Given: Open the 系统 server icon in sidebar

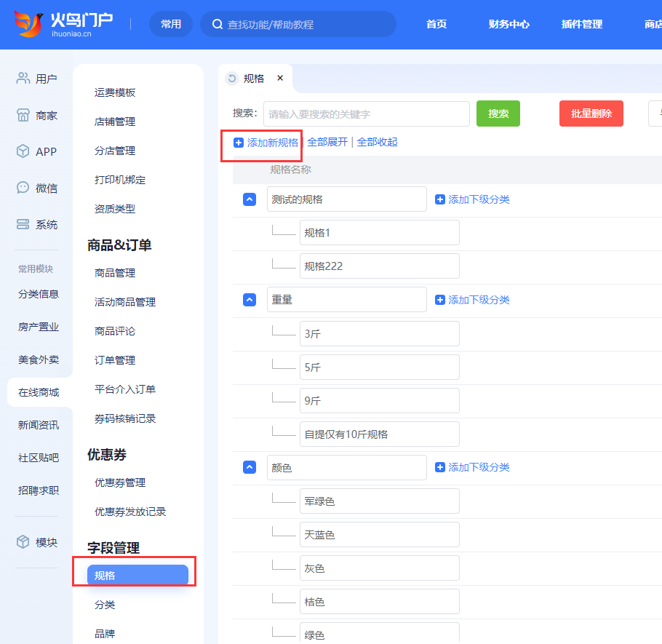Looking at the screenshot, I should (x=23, y=224).
